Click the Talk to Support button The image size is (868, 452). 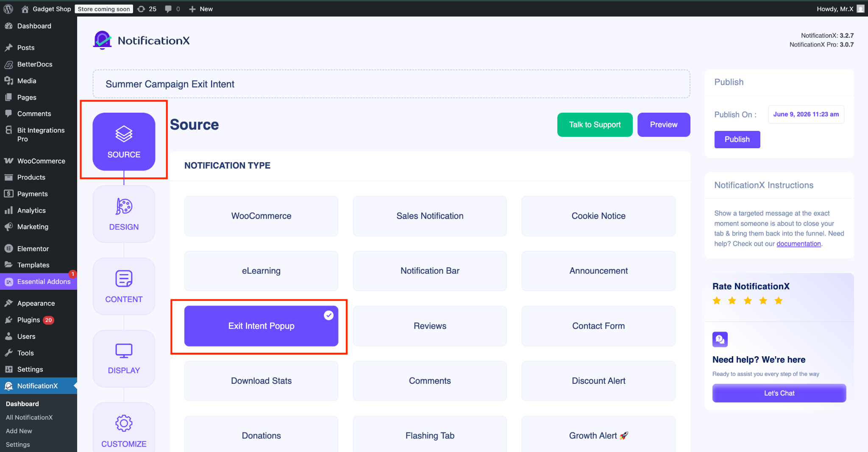[x=595, y=125]
